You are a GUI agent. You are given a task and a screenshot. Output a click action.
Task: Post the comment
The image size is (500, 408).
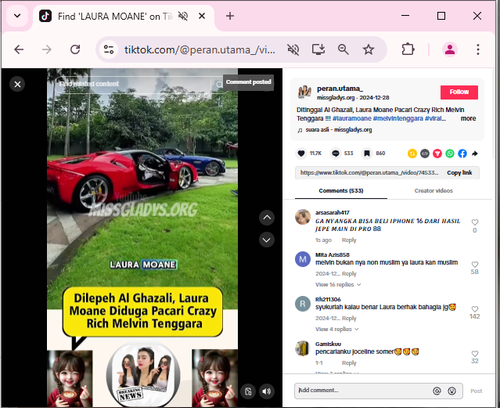[476, 391]
